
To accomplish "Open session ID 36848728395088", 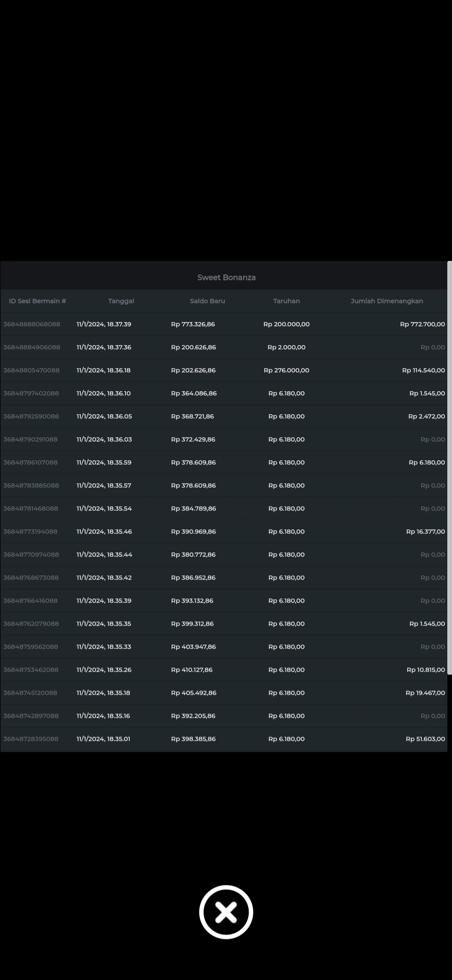I will click(x=31, y=739).
